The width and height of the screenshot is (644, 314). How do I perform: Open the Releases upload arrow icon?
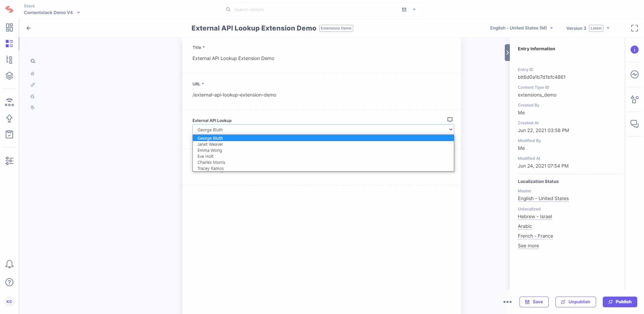pos(9,118)
